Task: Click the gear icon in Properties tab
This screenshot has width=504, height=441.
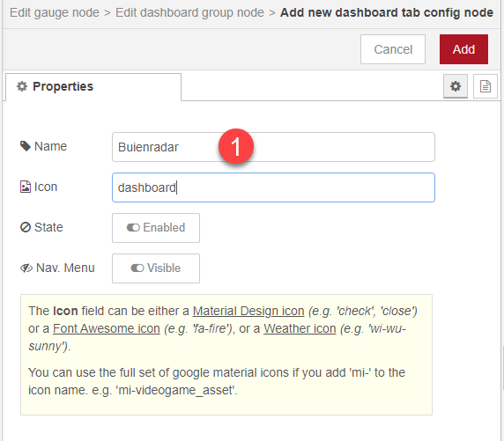Action: pyautogui.click(x=22, y=86)
